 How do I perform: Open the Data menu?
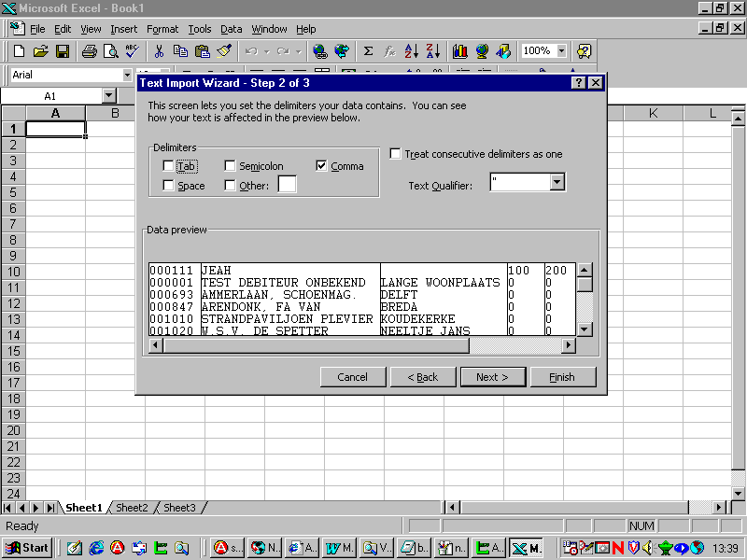tap(231, 29)
